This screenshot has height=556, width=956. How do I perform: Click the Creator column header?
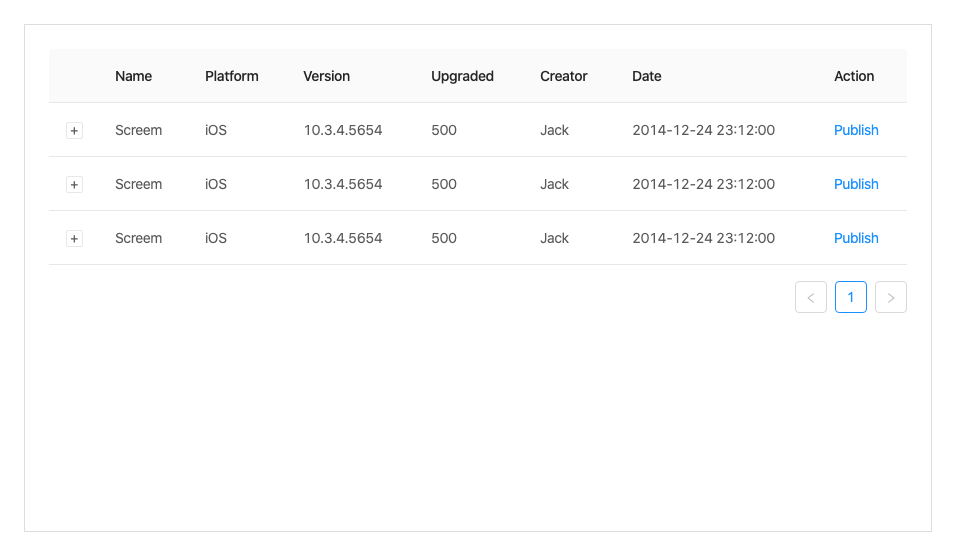pos(564,76)
